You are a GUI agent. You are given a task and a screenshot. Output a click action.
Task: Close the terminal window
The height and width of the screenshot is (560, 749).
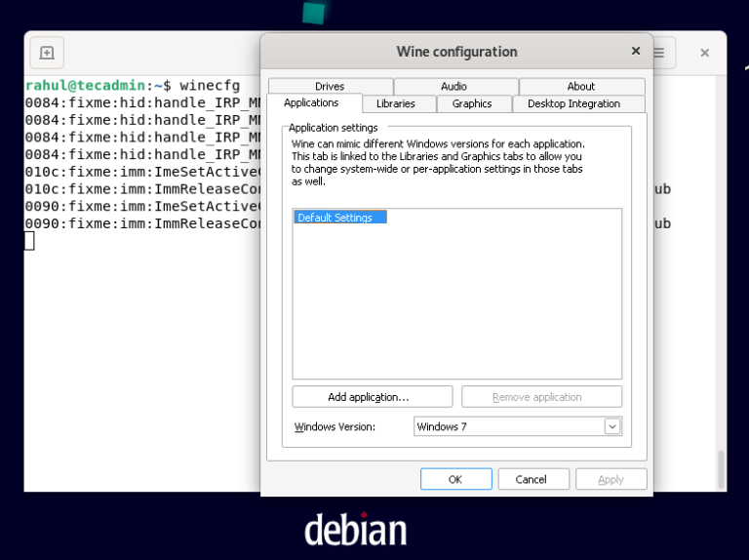(x=704, y=54)
